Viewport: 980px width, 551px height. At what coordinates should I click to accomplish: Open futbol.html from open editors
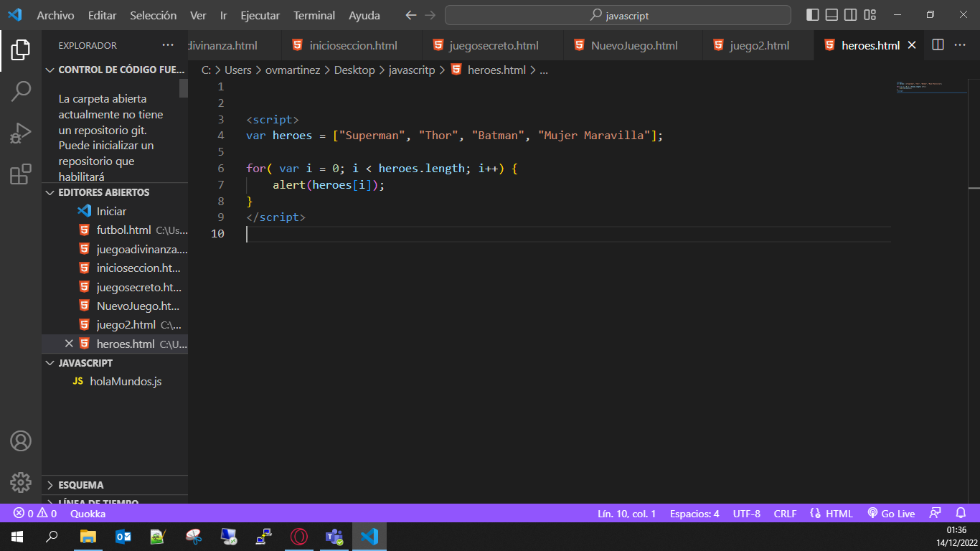tap(115, 230)
